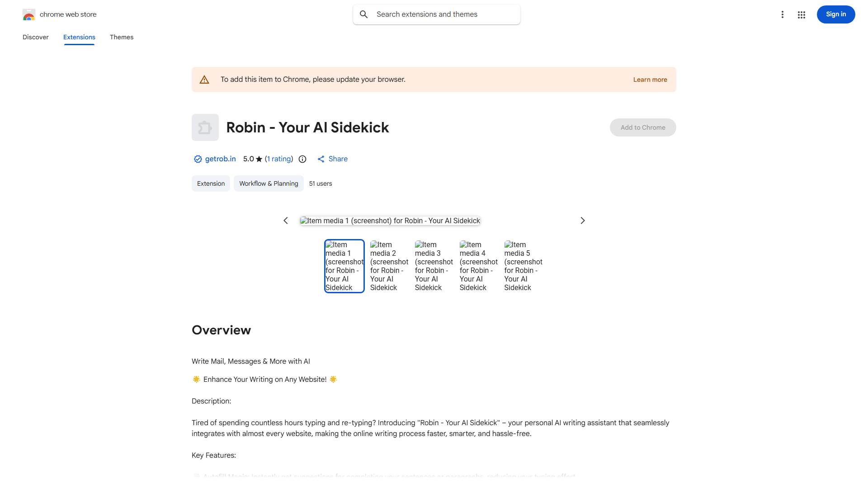This screenshot has height=488, width=868.
Task: Click the warning triangle icon in the banner
Action: (204, 79)
